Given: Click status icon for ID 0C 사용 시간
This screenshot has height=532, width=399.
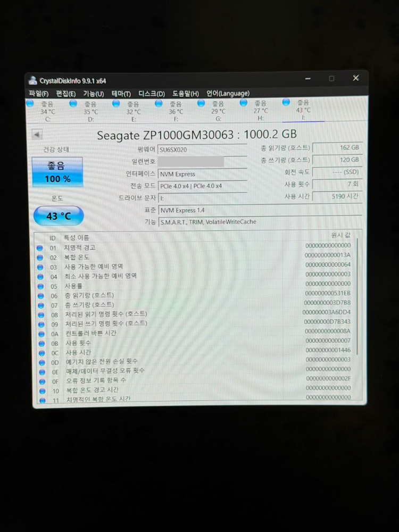Looking at the screenshot, I should coord(41,353).
